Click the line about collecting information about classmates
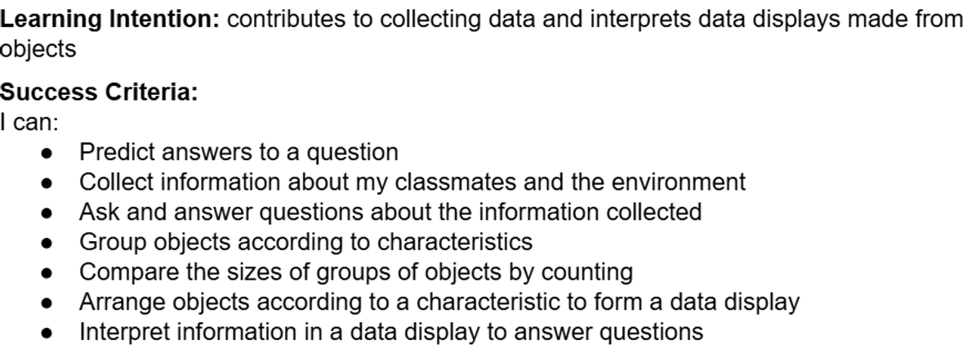 click(412, 182)
